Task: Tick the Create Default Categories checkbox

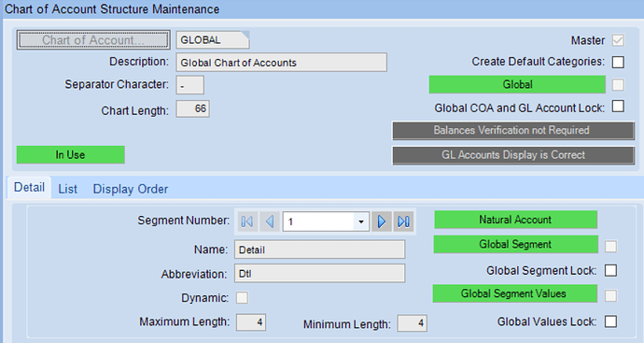Action: (618, 62)
